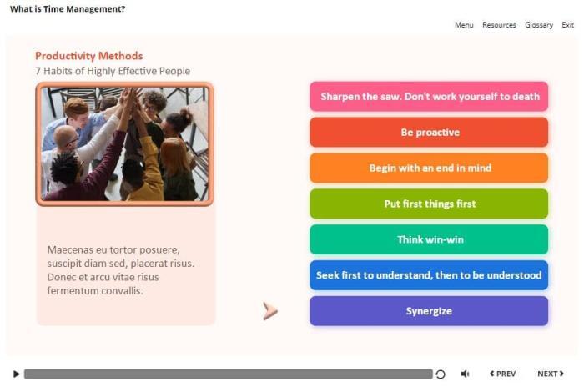Go to previous slide with PREV

pos(502,374)
